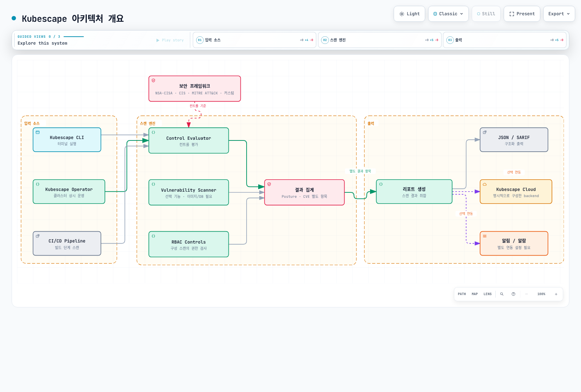Click the shield icon on 보안 프레임워크 node

153,81
